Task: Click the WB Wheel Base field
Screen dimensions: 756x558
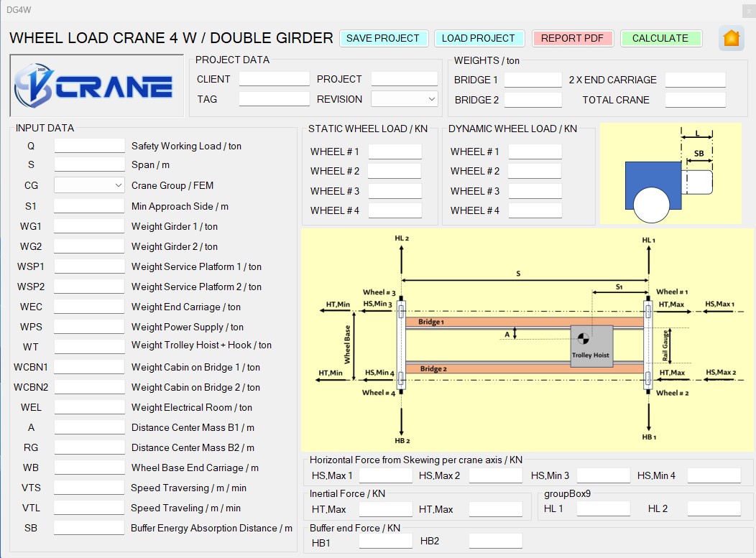Action: 89,468
